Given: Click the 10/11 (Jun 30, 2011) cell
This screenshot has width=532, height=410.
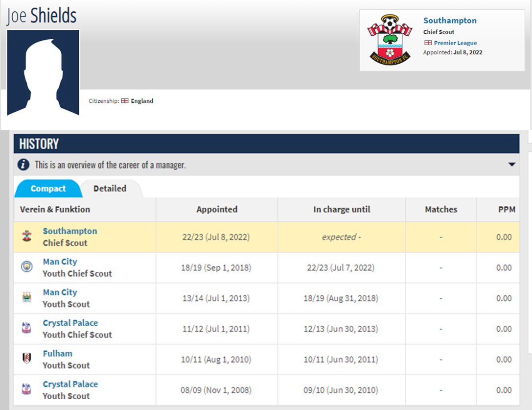Looking at the screenshot, I should [x=341, y=359].
